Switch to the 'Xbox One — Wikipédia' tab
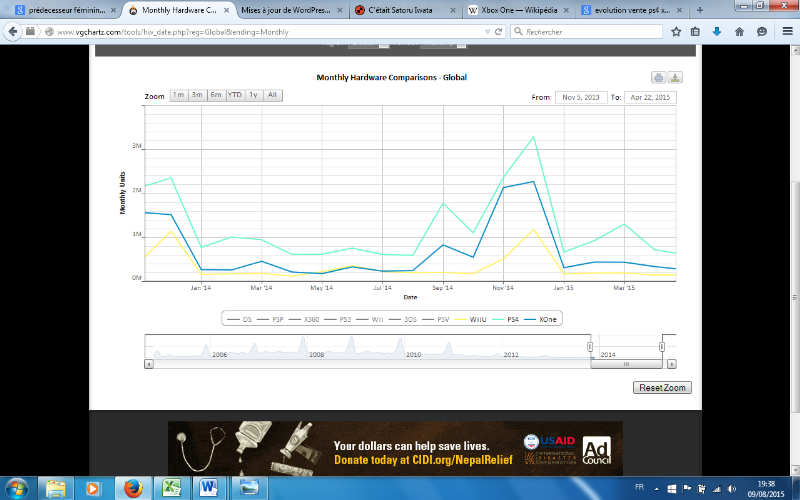The image size is (800, 500). [519, 10]
